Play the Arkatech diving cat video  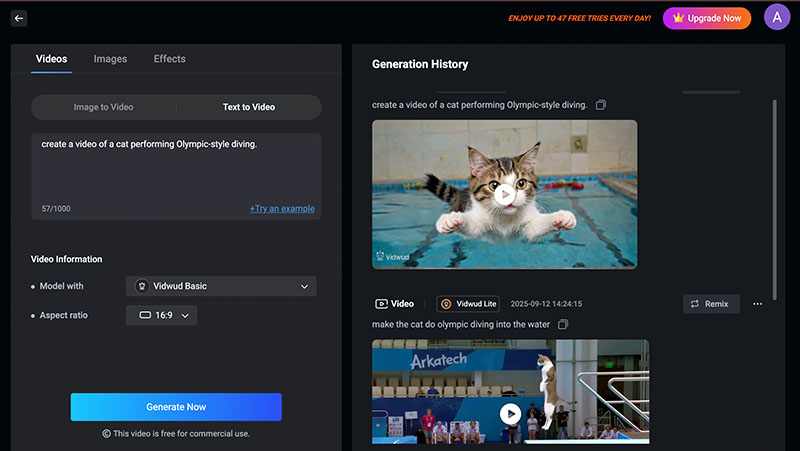tap(510, 414)
